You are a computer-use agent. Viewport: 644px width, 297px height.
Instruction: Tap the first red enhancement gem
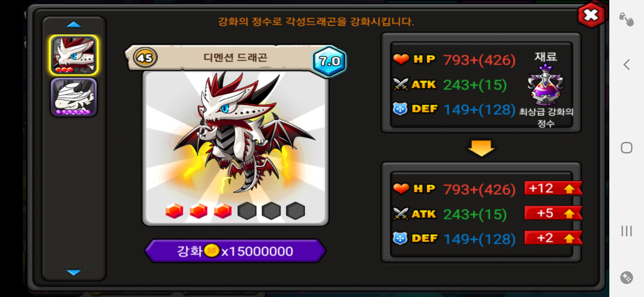click(174, 211)
